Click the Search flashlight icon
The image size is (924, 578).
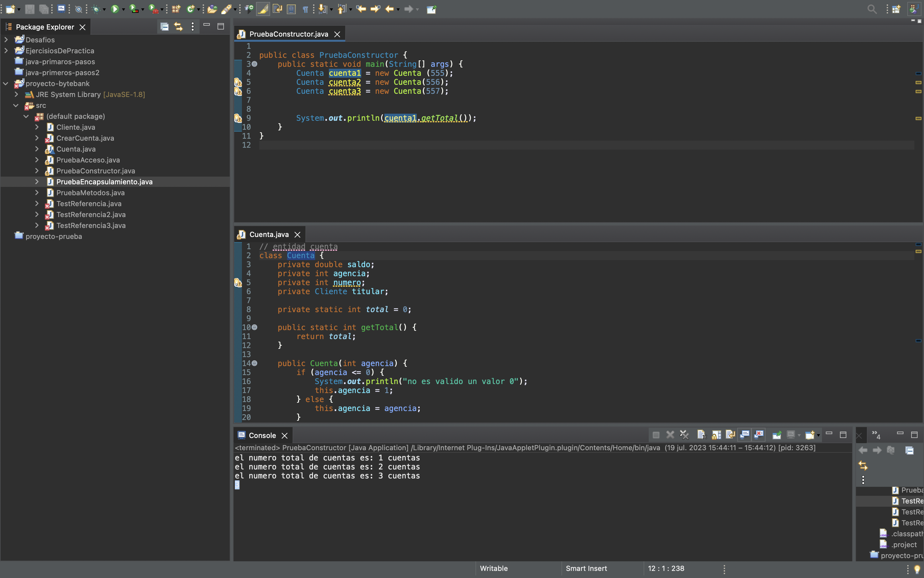[x=227, y=9]
